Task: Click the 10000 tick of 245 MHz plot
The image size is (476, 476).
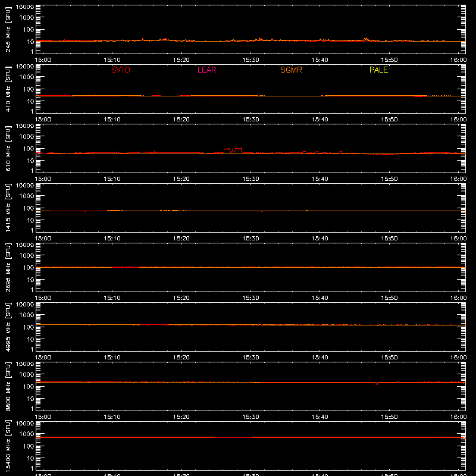Action: point(25,7)
